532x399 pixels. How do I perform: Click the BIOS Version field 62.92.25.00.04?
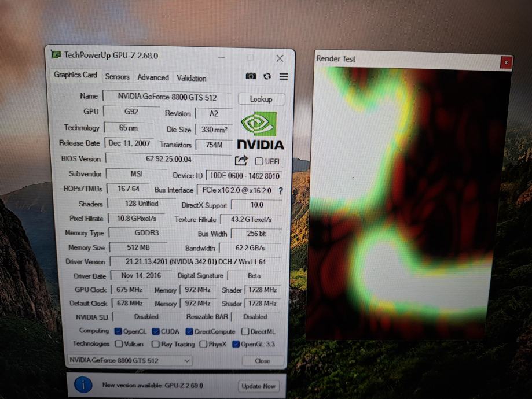click(x=168, y=159)
